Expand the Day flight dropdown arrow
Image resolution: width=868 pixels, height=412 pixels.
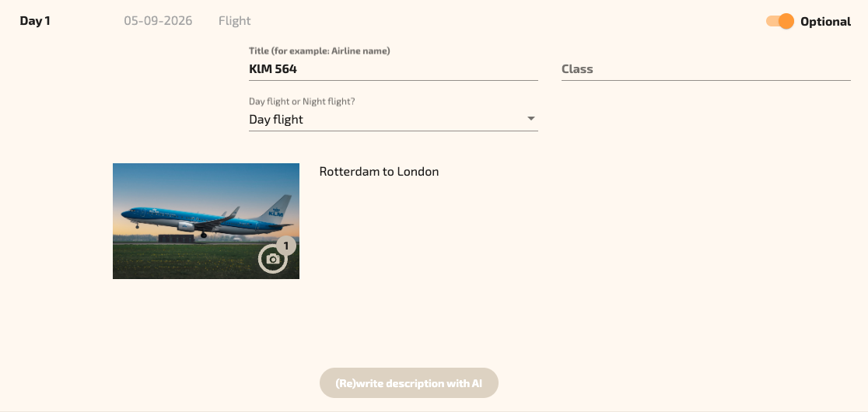[531, 119]
